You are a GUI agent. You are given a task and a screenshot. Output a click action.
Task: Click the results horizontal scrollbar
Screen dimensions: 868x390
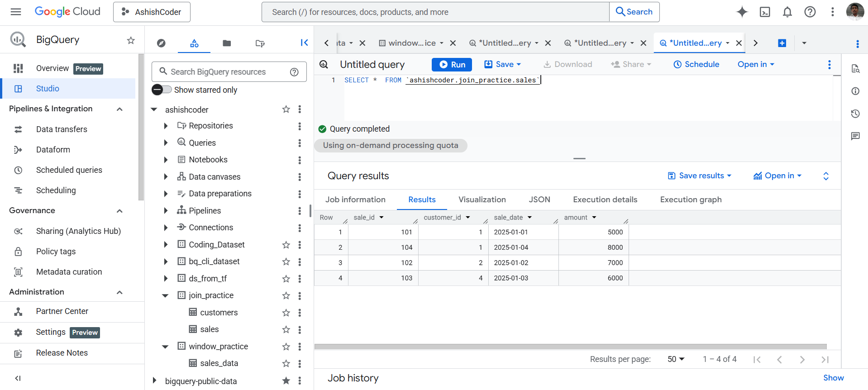coord(570,347)
